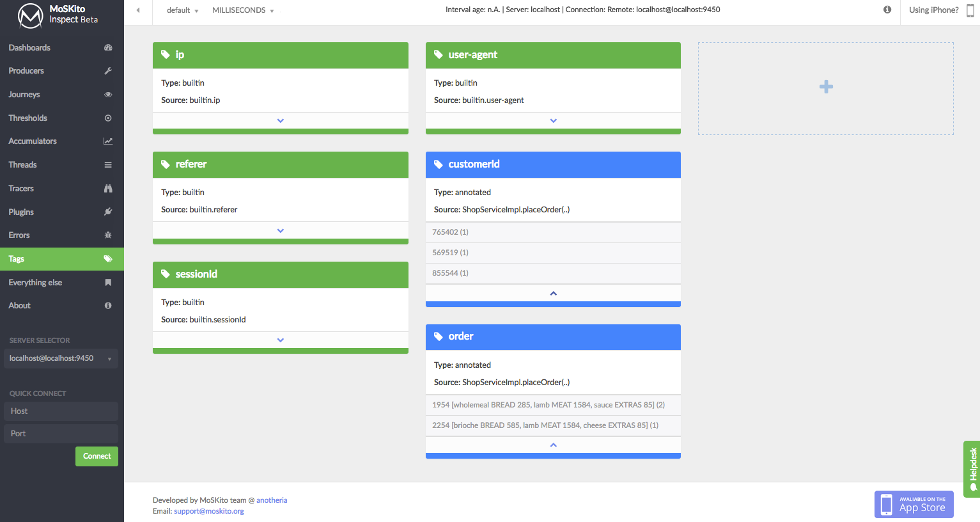
Task: Expand the sessionId tag card values
Action: coord(281,340)
